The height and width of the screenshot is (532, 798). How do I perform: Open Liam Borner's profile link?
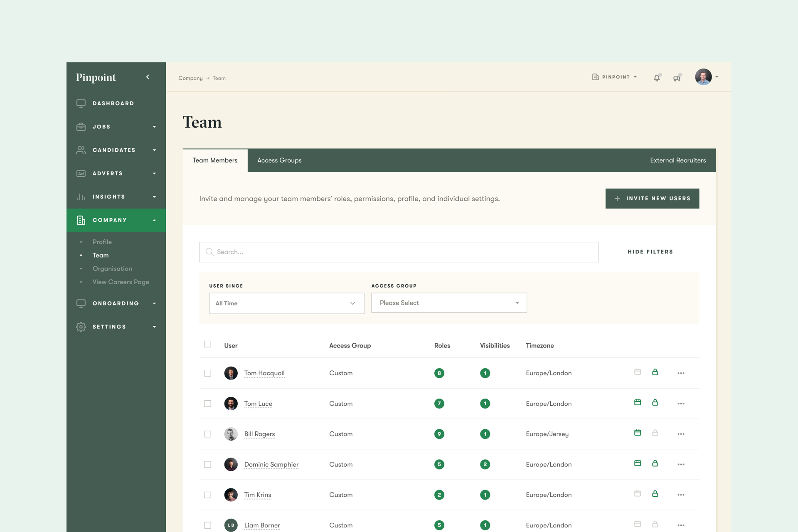[x=262, y=525]
